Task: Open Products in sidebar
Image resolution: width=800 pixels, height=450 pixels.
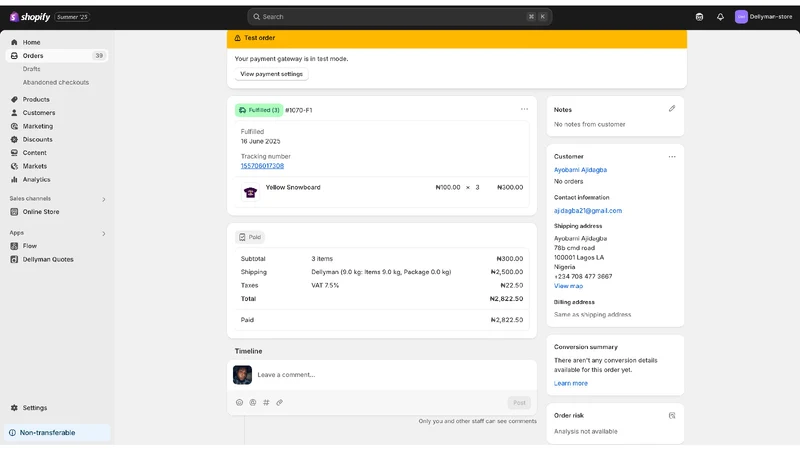Action: point(36,99)
